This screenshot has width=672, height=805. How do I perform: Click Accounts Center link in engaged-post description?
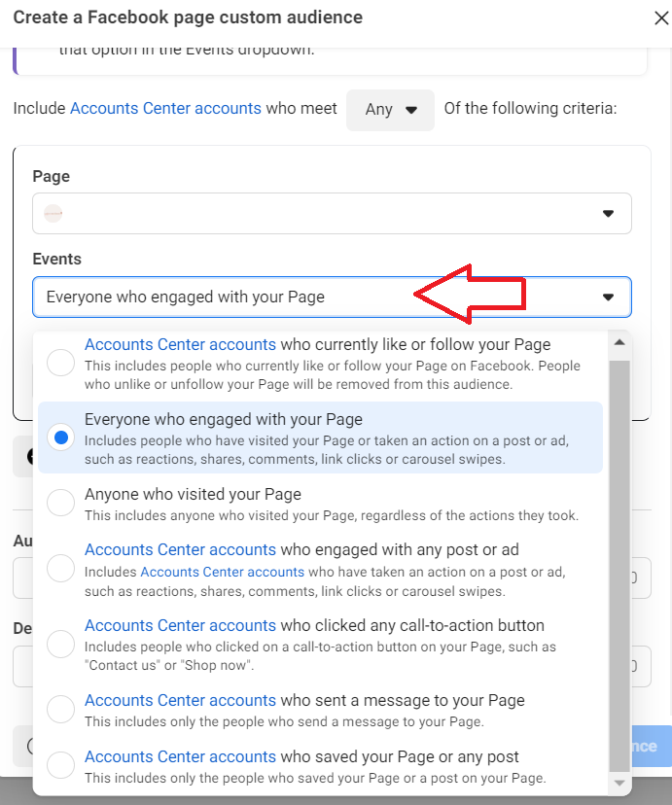(x=223, y=572)
